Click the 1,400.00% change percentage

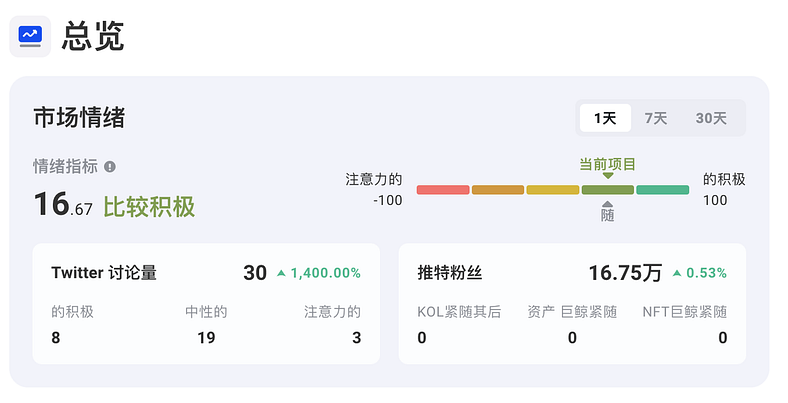click(x=326, y=273)
